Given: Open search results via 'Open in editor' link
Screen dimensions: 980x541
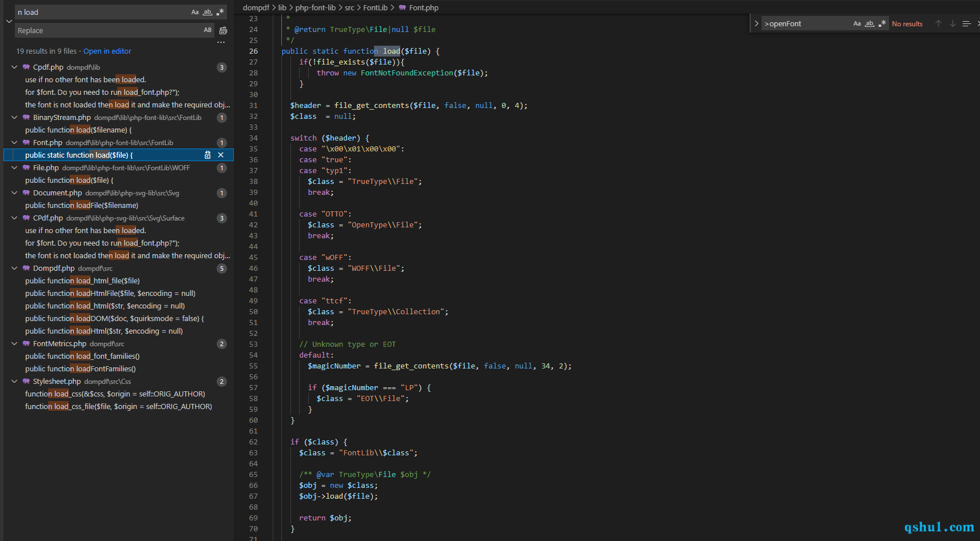Looking at the screenshot, I should pyautogui.click(x=107, y=51).
